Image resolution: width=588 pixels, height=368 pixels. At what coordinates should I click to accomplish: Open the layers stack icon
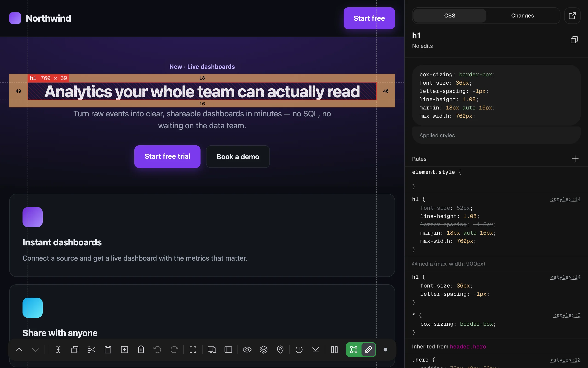pos(264,350)
